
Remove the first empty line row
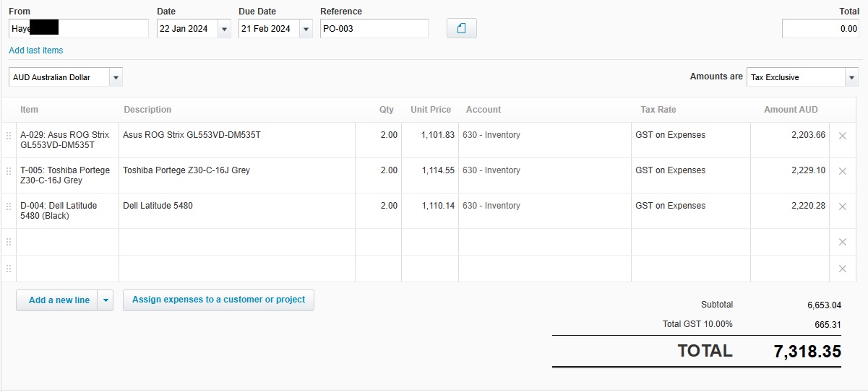click(842, 242)
